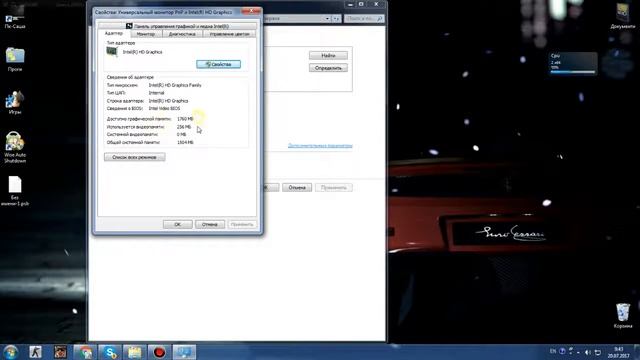Click the Intel(R) HD Graphics Family chip type value
Screen dimensions: 640x360
click(175, 85)
